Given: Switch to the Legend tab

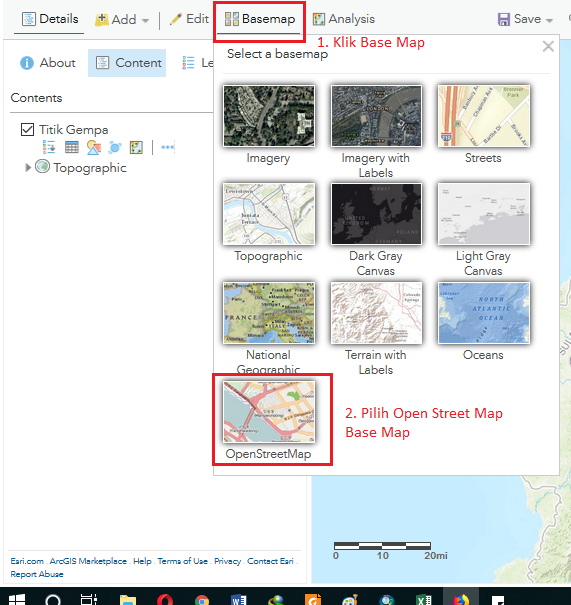Looking at the screenshot, I should coord(197,63).
